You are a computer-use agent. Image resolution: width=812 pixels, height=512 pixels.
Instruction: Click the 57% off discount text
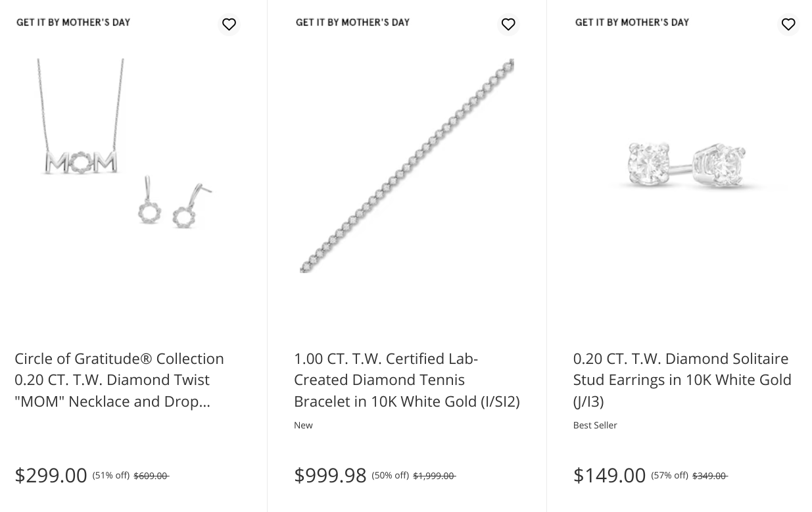669,475
